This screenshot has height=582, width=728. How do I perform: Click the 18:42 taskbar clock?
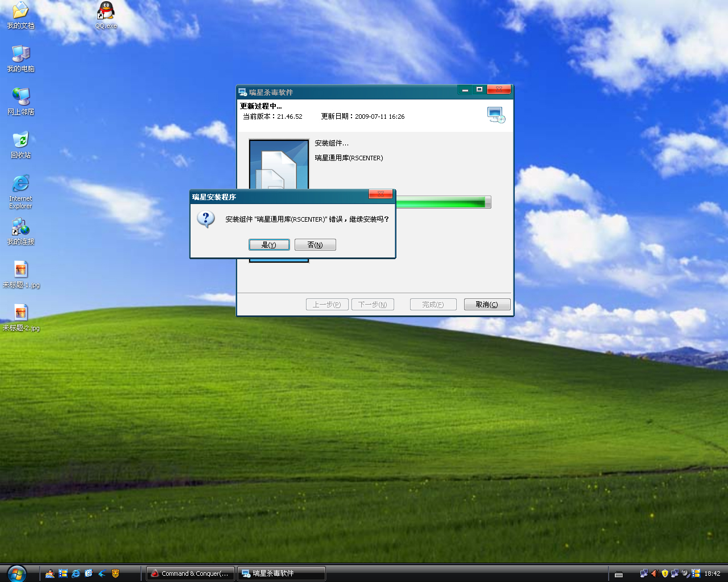point(712,573)
